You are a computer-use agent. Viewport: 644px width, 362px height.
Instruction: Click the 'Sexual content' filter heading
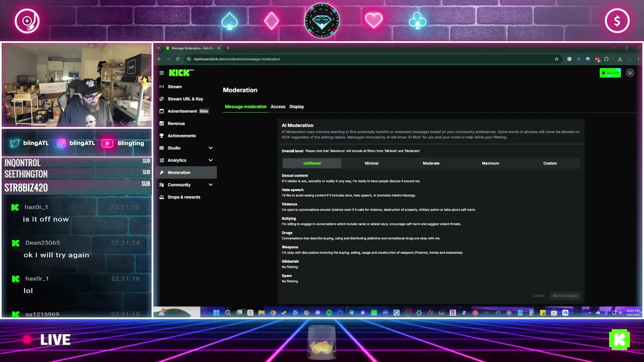295,175
